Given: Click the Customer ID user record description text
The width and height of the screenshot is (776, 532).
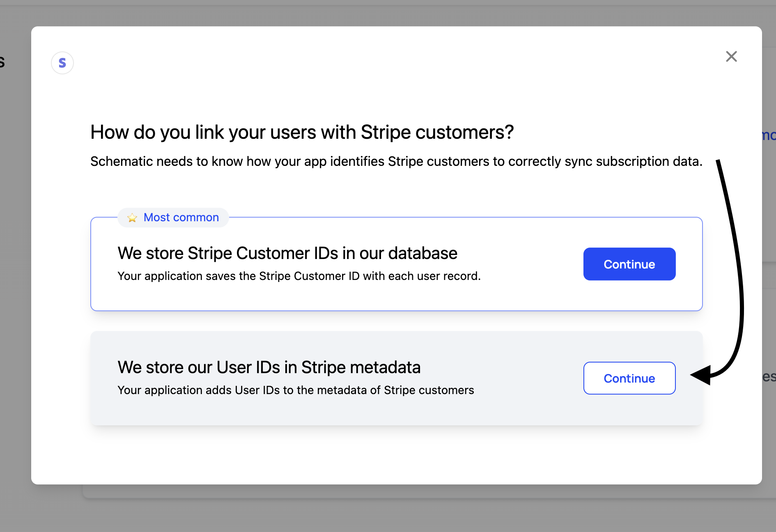Looking at the screenshot, I should point(299,276).
